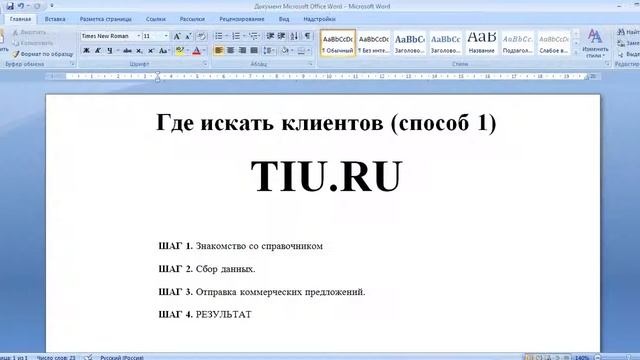Screen dimensions: 640x360
Task: Open the Разметка страницы tab
Action: 105,19
